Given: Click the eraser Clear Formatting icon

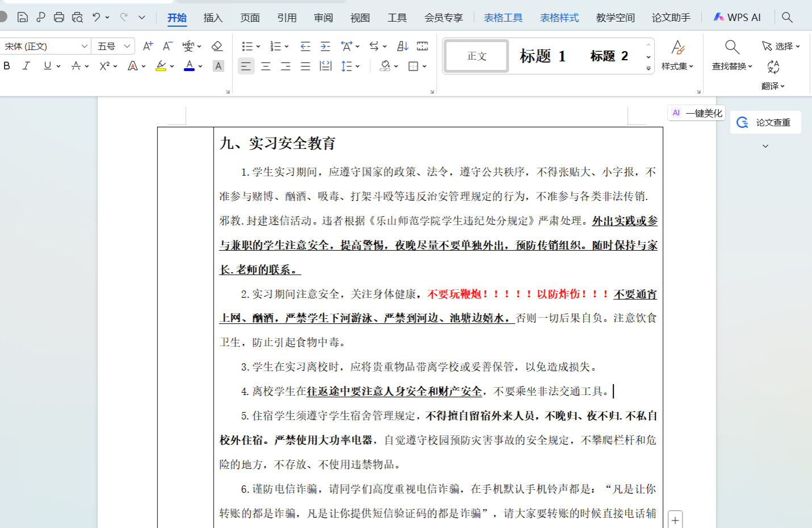Looking at the screenshot, I should 217,46.
